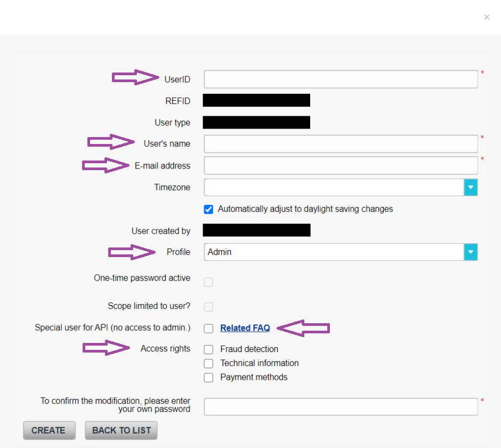The width and height of the screenshot is (501, 448).
Task: Click the E-mail address input field
Action: [x=341, y=165]
